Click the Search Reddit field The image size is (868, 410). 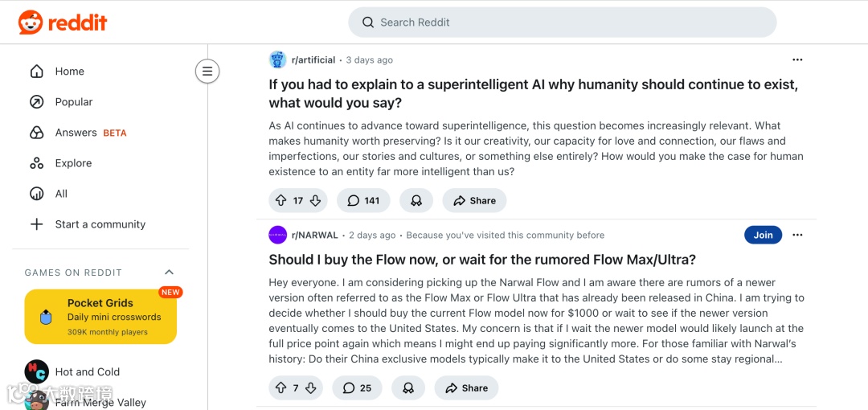563,23
